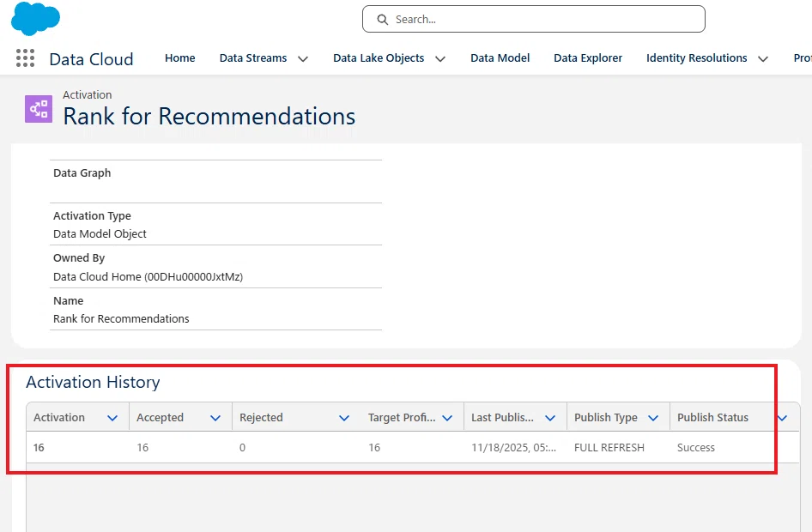The image size is (812, 532).
Task: Open Activation column header menu chevron
Action: [112, 418]
